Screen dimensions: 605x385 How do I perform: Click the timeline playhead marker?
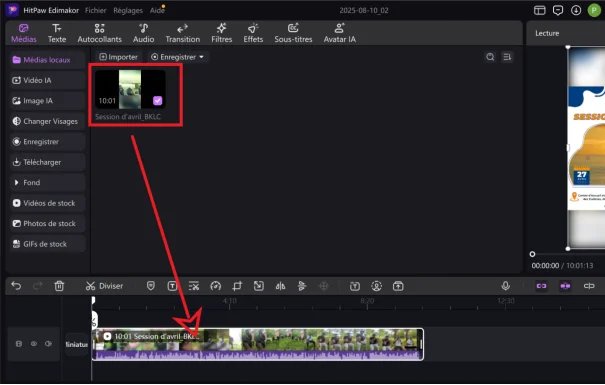click(x=93, y=300)
